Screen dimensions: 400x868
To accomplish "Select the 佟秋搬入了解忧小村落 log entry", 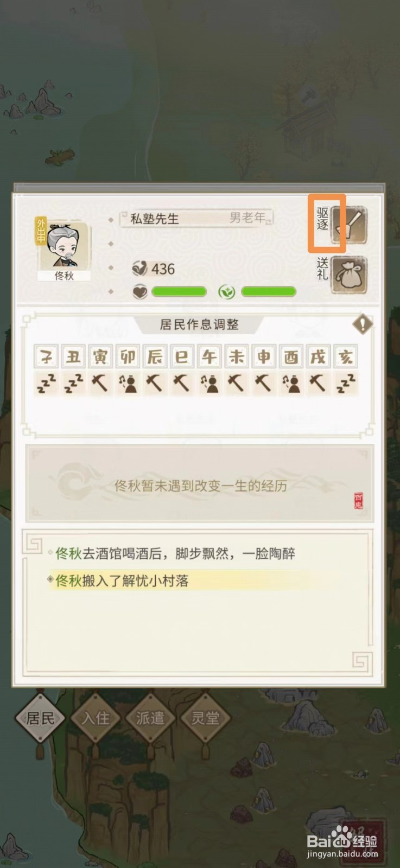I will (122, 581).
